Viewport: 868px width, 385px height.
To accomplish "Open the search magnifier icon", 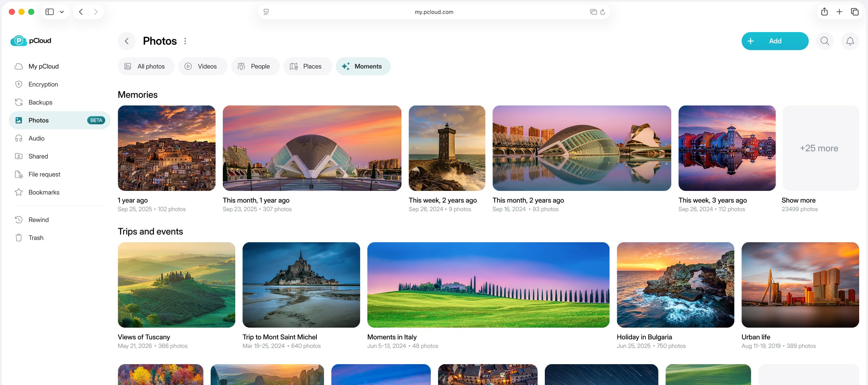I will tap(825, 41).
